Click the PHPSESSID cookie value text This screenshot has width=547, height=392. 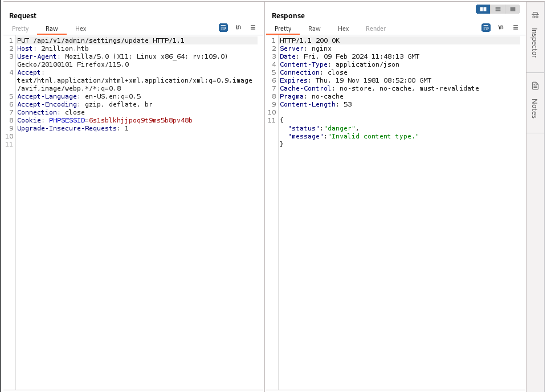pos(141,120)
